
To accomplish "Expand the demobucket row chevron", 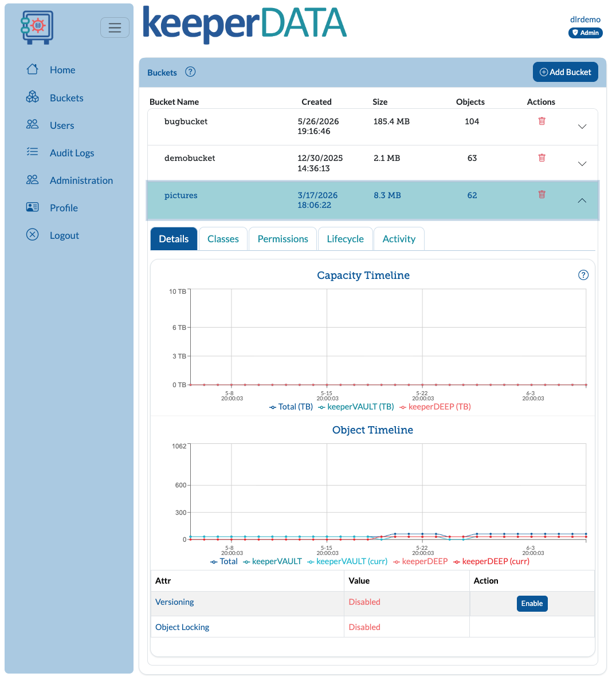I will coord(582,164).
